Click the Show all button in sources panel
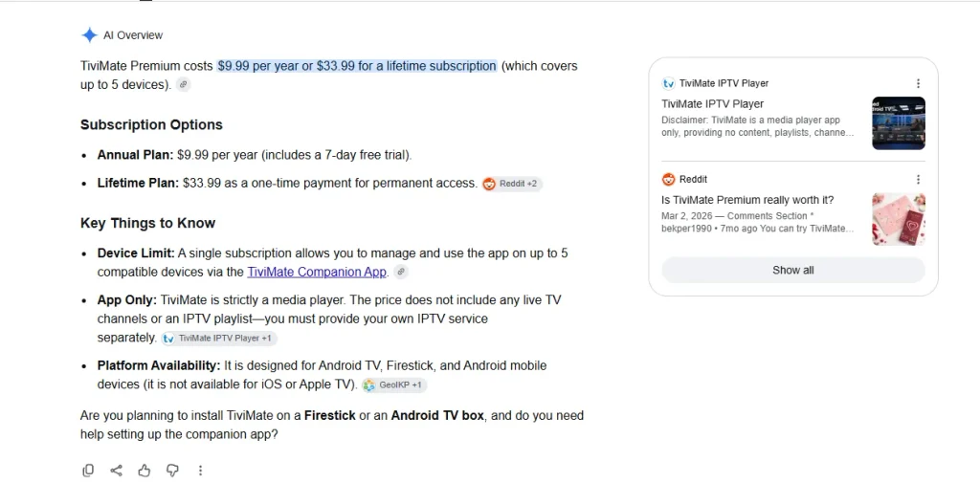Screen dimensions: 980x483 [793, 270]
